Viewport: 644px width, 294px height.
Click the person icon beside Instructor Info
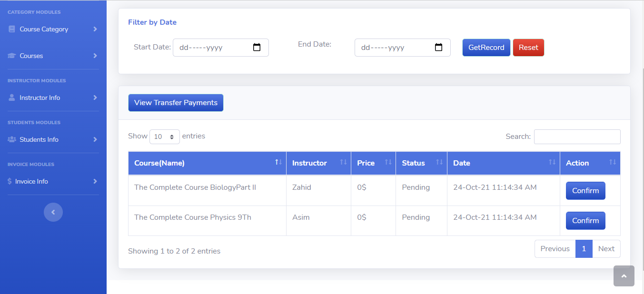(x=12, y=98)
